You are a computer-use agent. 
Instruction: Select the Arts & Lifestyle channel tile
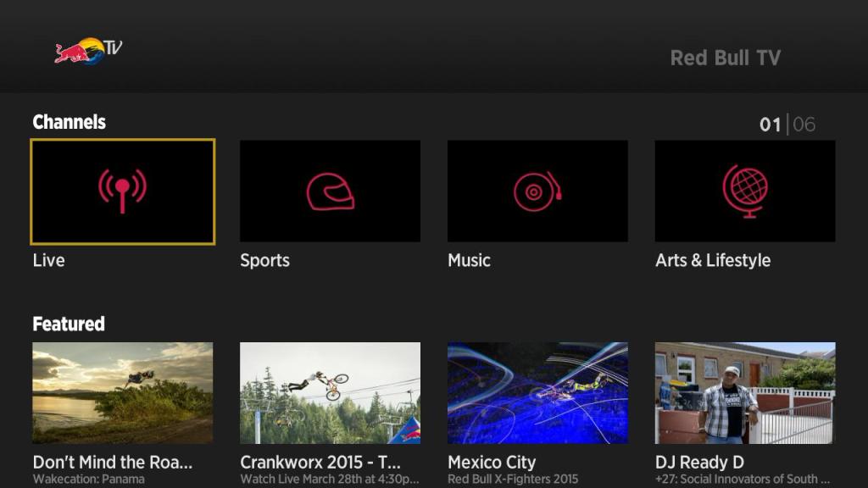tap(744, 190)
